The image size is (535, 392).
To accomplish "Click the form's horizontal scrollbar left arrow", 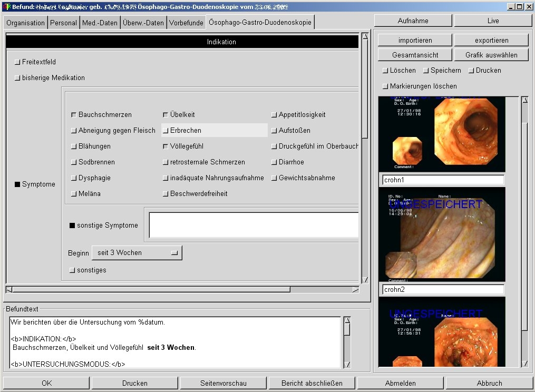I will pyautogui.click(x=9, y=290).
